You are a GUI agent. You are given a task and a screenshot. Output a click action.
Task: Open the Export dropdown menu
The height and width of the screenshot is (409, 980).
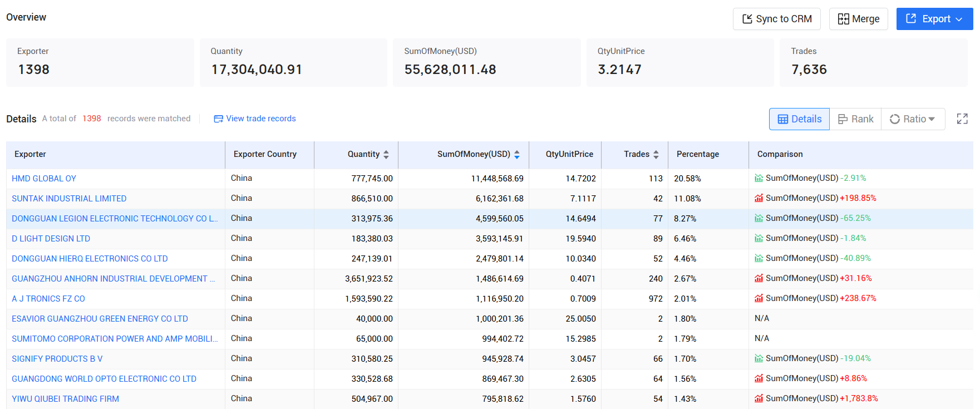tap(934, 19)
